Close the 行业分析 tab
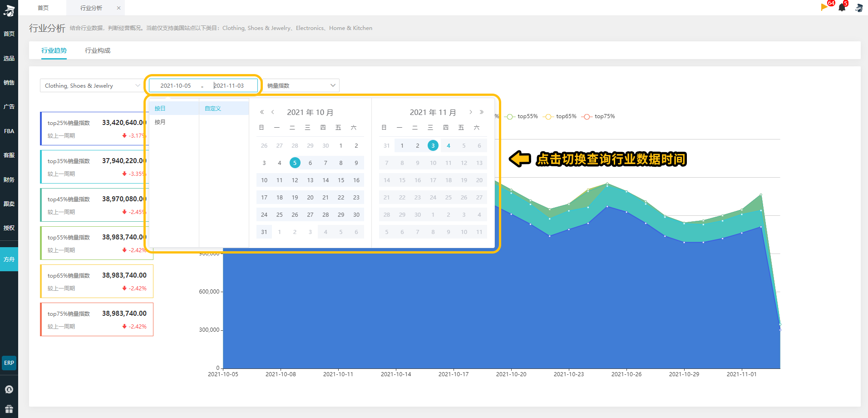The width and height of the screenshot is (868, 418). (x=119, y=8)
